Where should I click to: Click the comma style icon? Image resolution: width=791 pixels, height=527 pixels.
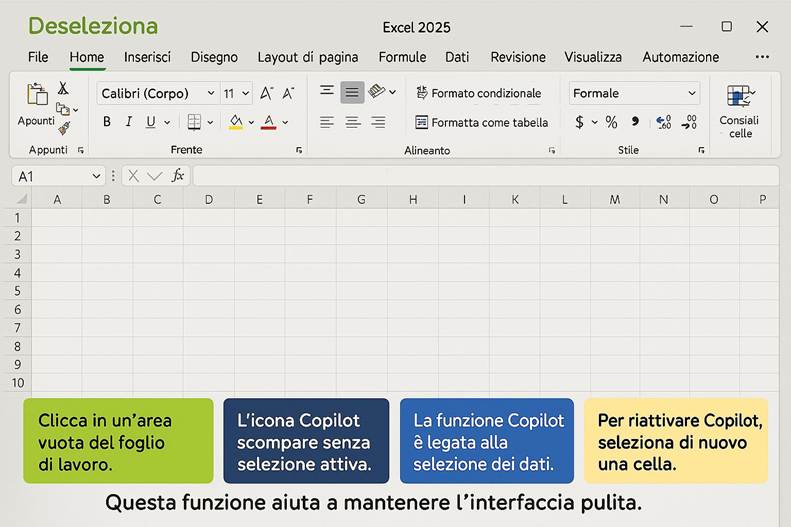(x=635, y=122)
